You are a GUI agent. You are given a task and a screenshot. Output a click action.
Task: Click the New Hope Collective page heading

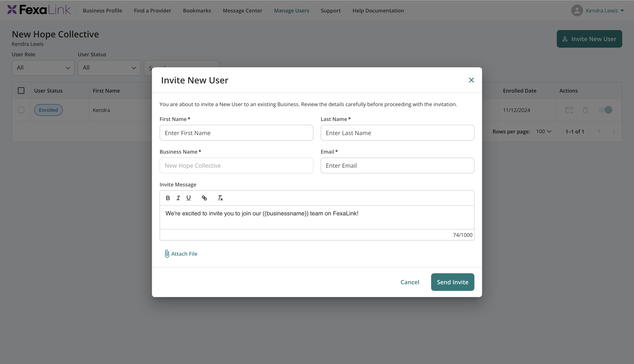click(55, 34)
